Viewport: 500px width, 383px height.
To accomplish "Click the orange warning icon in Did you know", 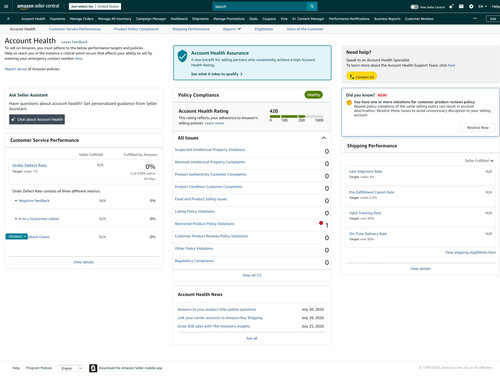I will [x=349, y=102].
